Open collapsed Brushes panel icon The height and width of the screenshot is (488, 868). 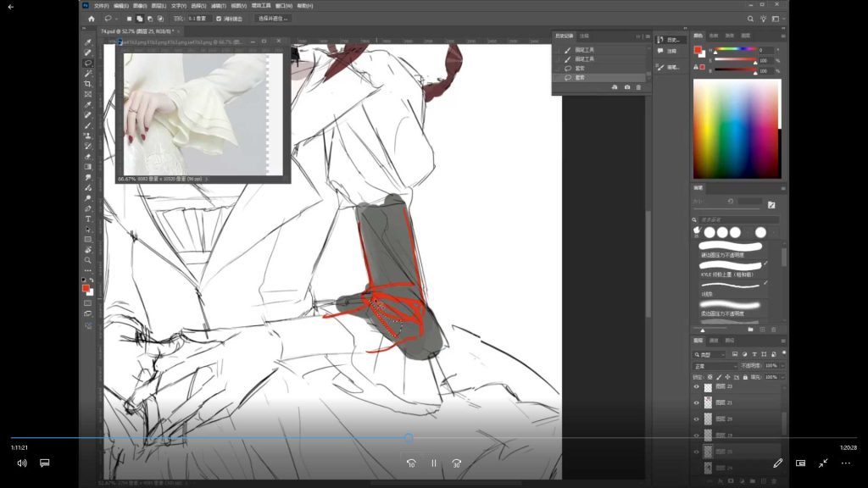tap(660, 67)
